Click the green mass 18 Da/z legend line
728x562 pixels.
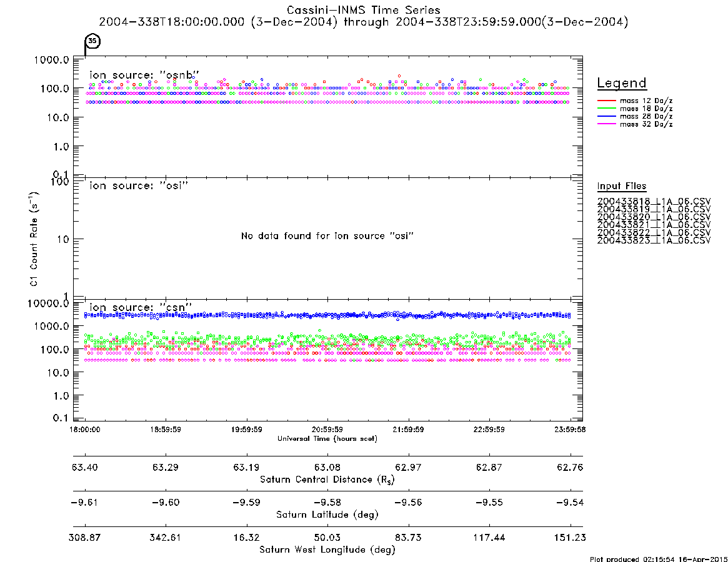[x=606, y=108]
